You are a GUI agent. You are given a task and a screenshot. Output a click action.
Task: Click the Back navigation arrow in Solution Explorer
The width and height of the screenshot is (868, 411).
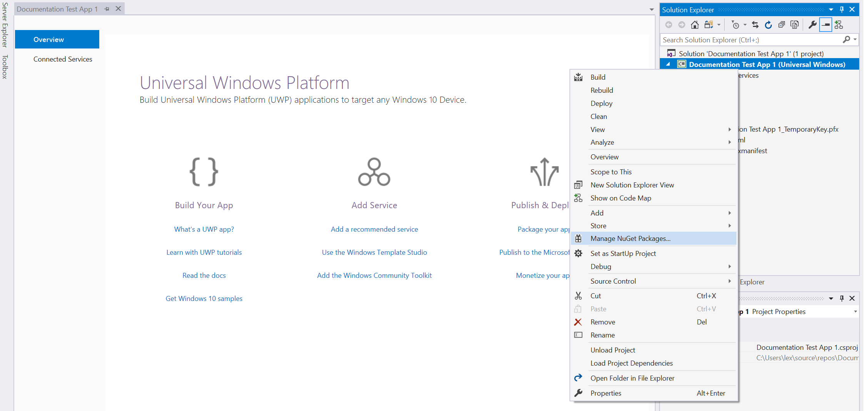[x=669, y=25]
